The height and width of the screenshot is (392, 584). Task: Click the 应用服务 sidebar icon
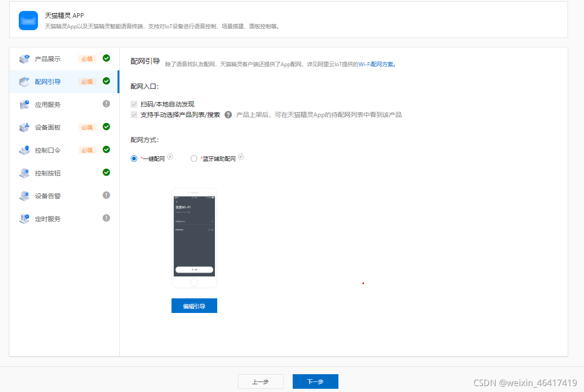click(x=24, y=105)
